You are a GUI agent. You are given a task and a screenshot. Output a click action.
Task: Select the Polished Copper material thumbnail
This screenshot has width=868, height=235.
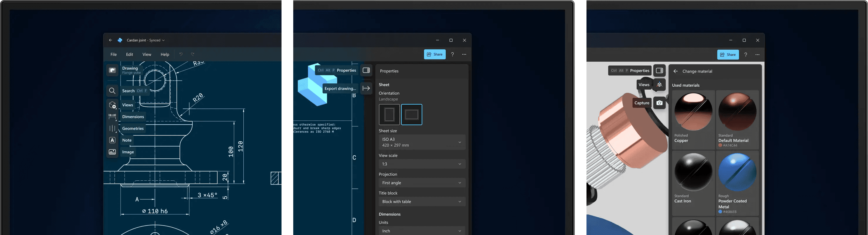pos(693,120)
